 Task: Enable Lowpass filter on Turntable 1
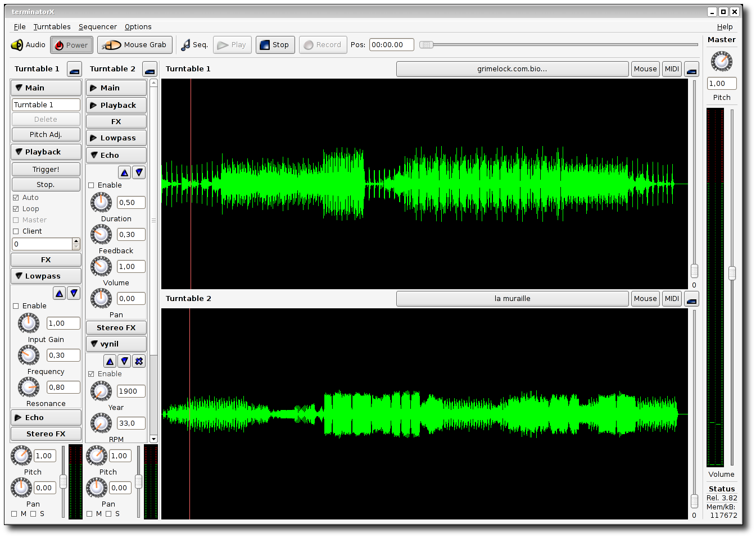tap(16, 306)
